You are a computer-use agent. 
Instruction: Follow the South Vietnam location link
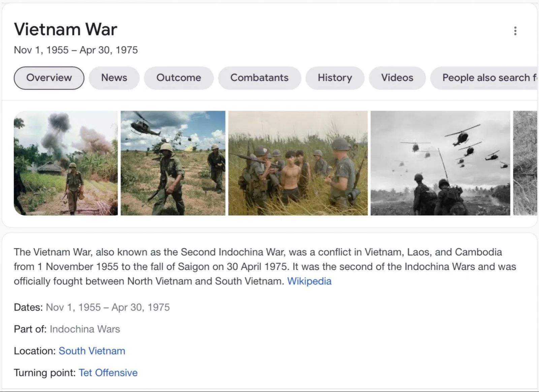click(x=92, y=351)
